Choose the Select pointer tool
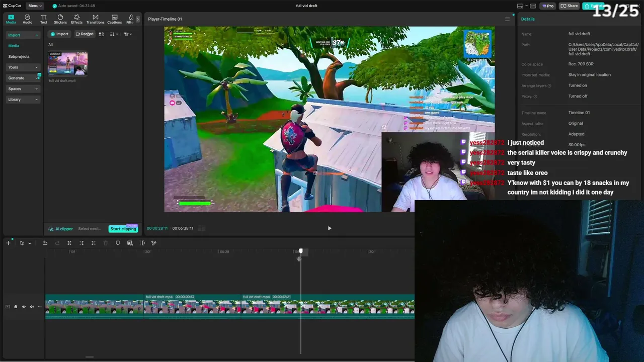The width and height of the screenshot is (644, 362). [x=22, y=243]
